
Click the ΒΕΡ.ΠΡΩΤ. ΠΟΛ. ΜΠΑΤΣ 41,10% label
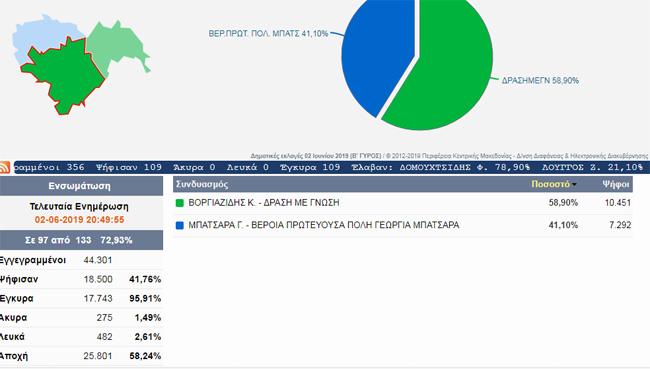coord(268,34)
